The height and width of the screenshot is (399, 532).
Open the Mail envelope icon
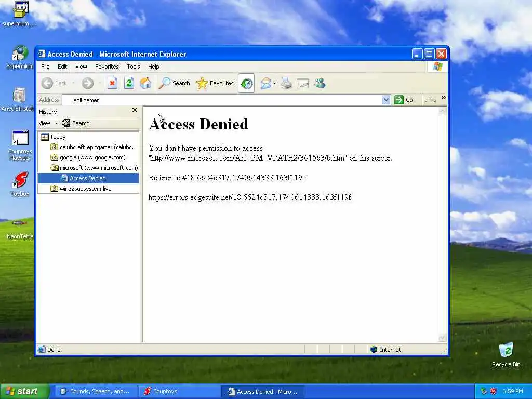point(265,83)
